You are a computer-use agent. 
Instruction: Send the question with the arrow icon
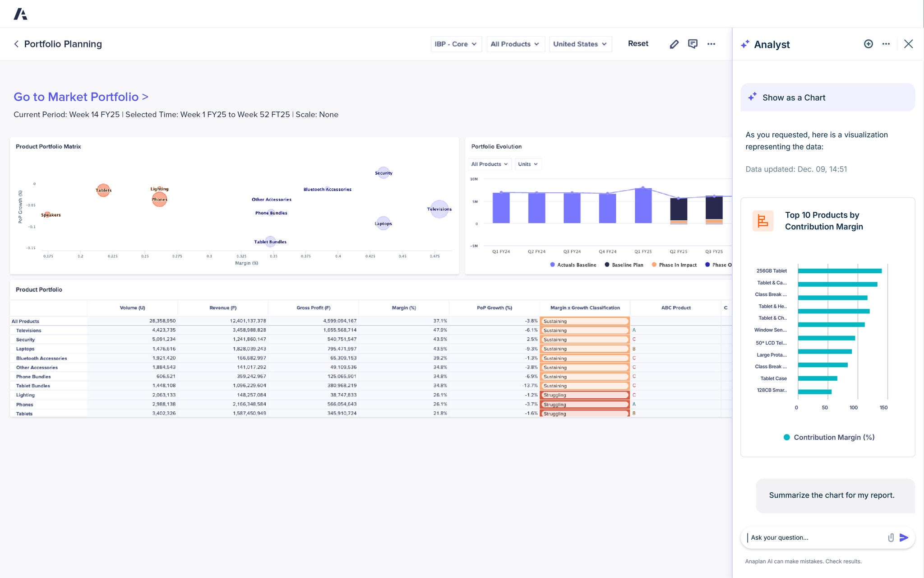click(904, 537)
